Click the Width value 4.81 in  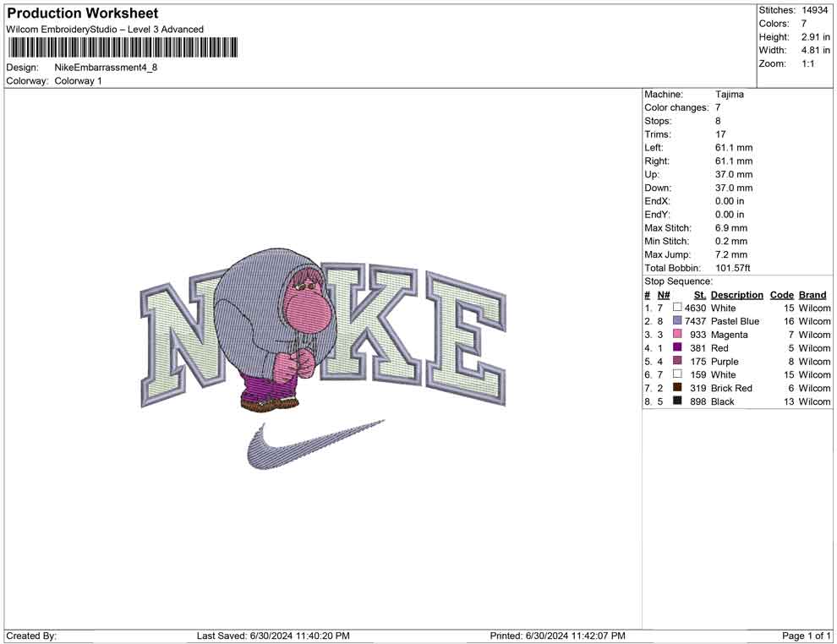pos(815,50)
